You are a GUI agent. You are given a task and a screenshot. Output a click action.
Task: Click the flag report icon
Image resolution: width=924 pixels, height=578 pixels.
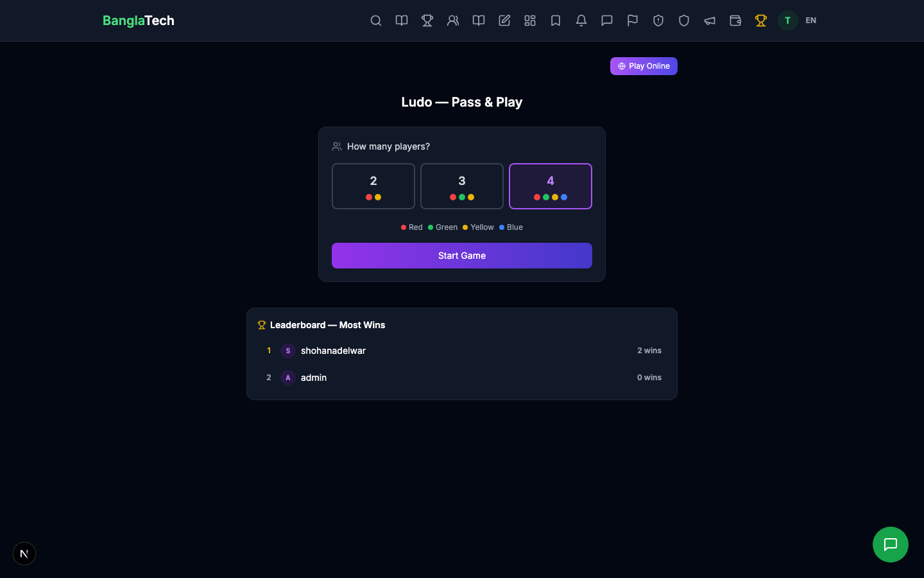[x=633, y=21]
